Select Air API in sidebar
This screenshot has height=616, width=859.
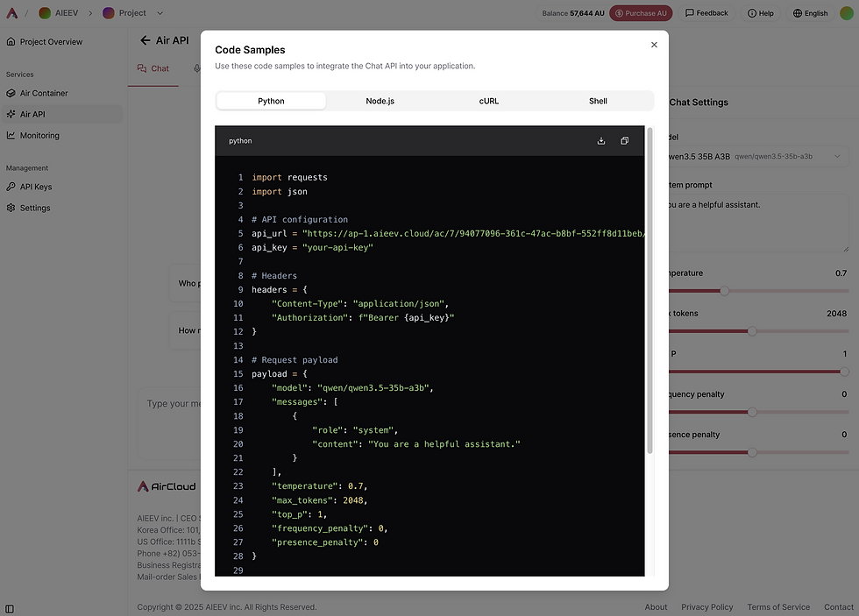pos(61,114)
